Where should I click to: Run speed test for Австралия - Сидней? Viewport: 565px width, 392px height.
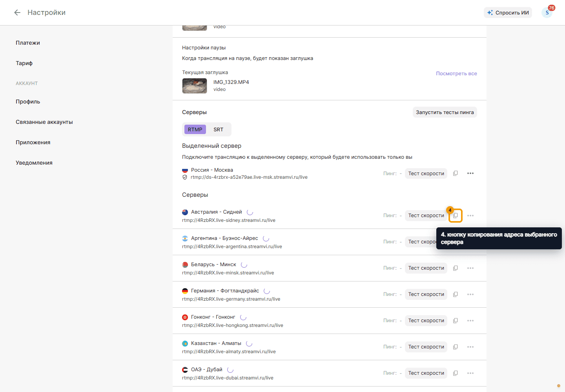[x=426, y=216]
